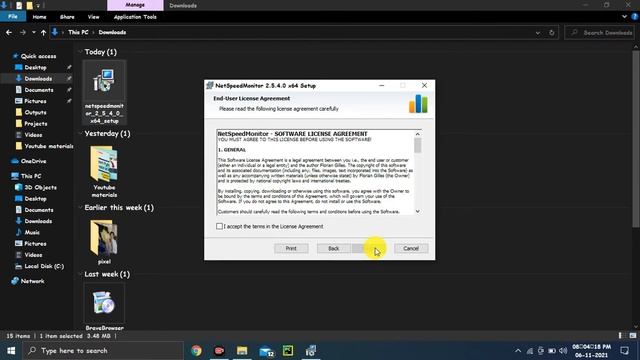The width and height of the screenshot is (640, 360).
Task: Click the Back button in setup dialog
Action: click(x=333, y=248)
